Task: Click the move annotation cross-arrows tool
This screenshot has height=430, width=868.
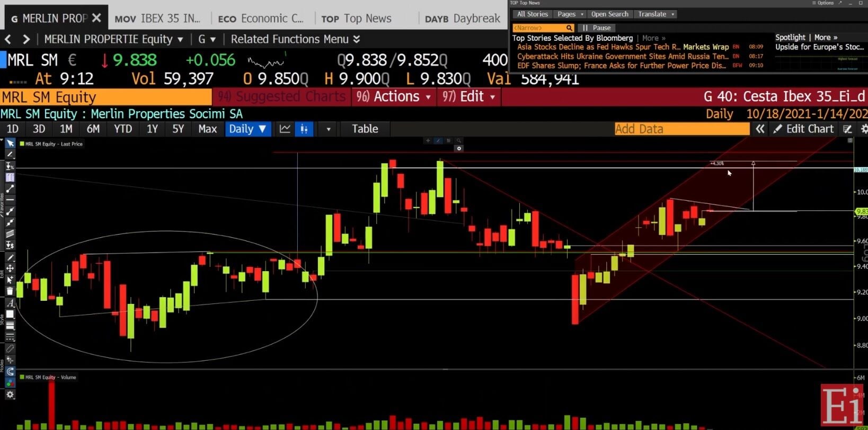Action: 10,268
